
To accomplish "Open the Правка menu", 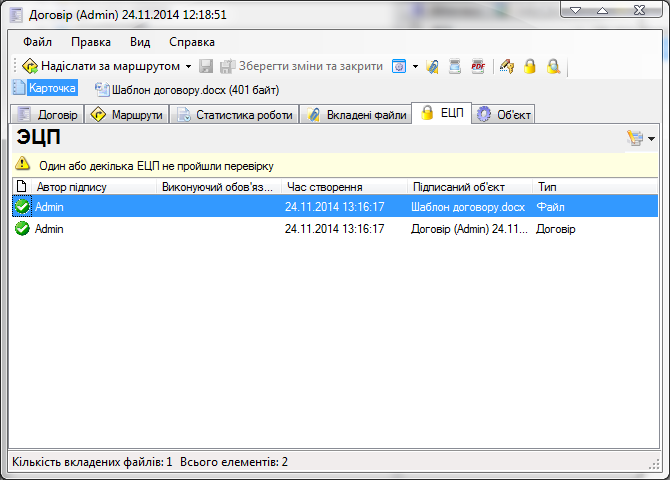I will coord(91,42).
